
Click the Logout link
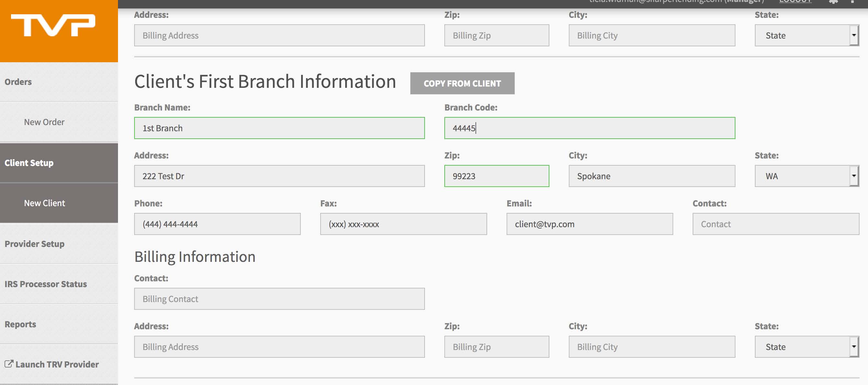coord(795,2)
